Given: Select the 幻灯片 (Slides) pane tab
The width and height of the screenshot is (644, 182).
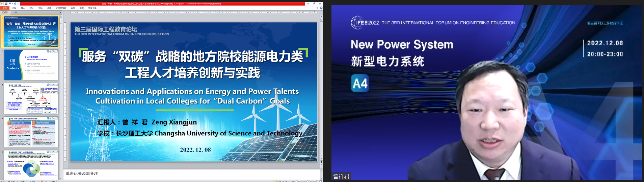Looking at the screenshot, I should [x=5, y=13].
